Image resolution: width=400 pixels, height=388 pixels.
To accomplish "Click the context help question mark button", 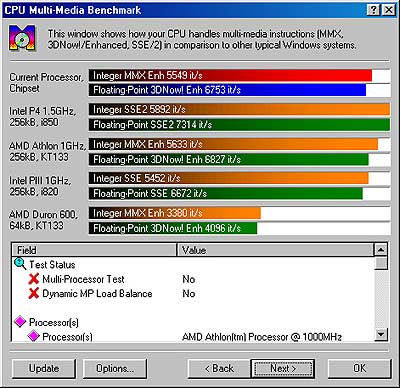I will [x=374, y=10].
